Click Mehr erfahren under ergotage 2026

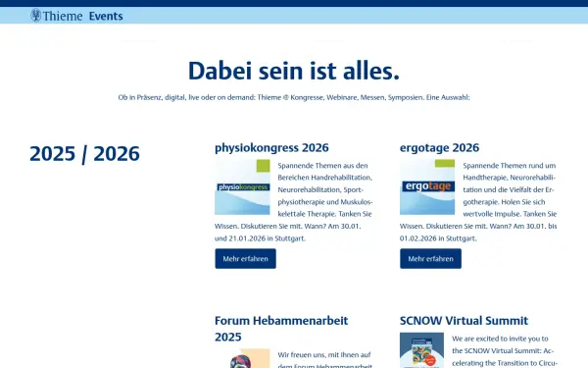430,258
